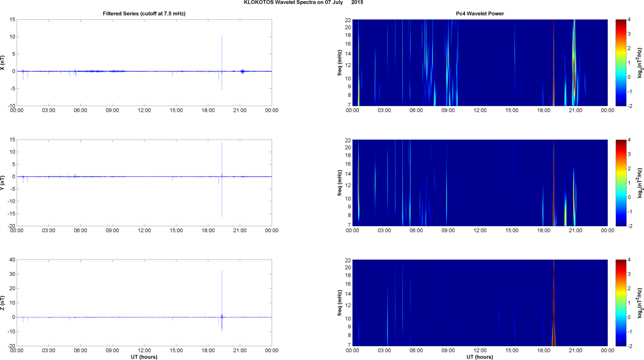The height and width of the screenshot is (360, 644).
Task: Click the KLOKOTOS Wavelet Spectra main title
Action: point(303,3)
